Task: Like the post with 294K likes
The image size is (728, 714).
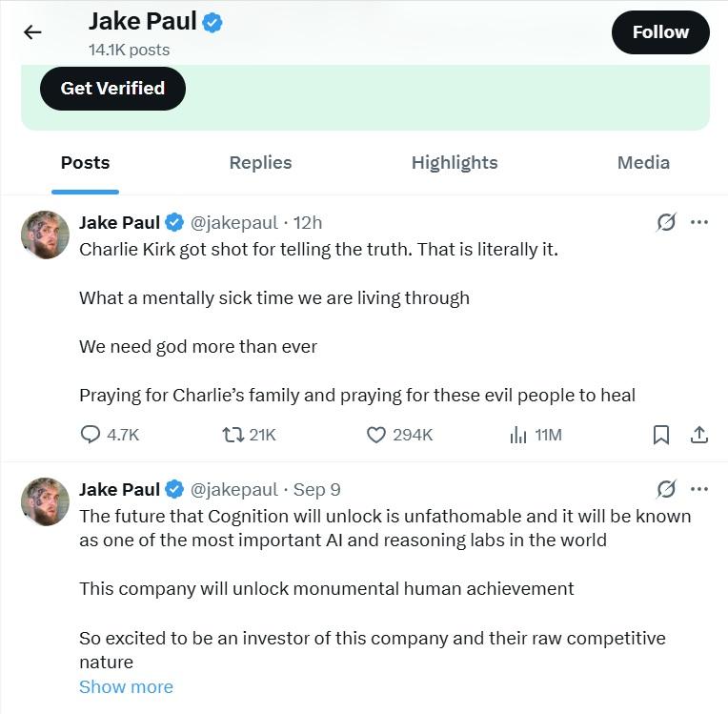Action: click(377, 435)
